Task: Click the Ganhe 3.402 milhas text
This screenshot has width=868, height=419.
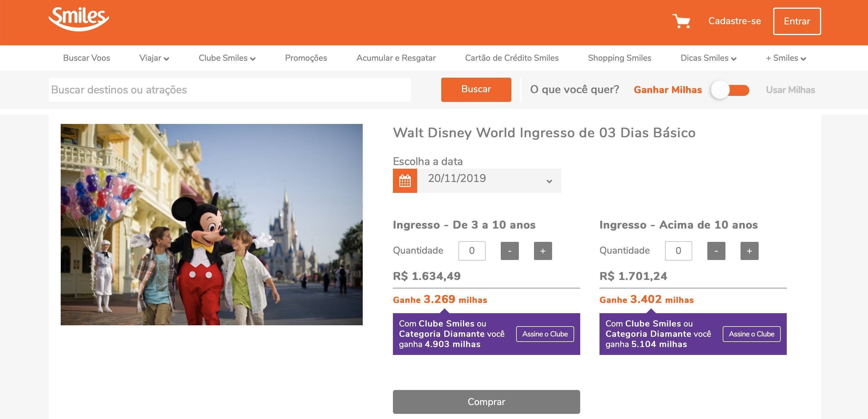Action: [x=646, y=299]
